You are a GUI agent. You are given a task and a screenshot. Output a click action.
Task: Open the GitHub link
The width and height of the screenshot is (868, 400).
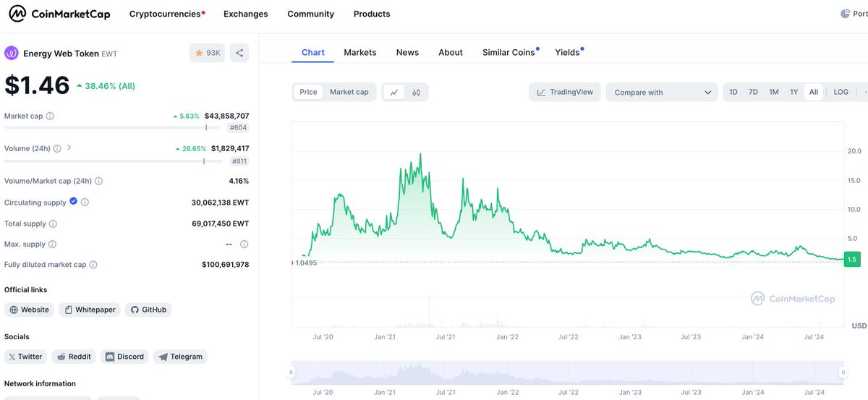pos(148,310)
